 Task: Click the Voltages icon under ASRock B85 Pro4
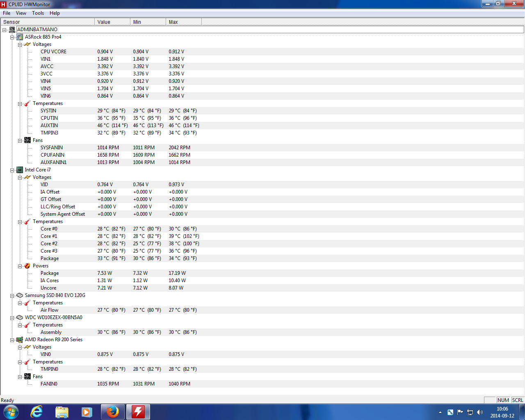coord(27,44)
